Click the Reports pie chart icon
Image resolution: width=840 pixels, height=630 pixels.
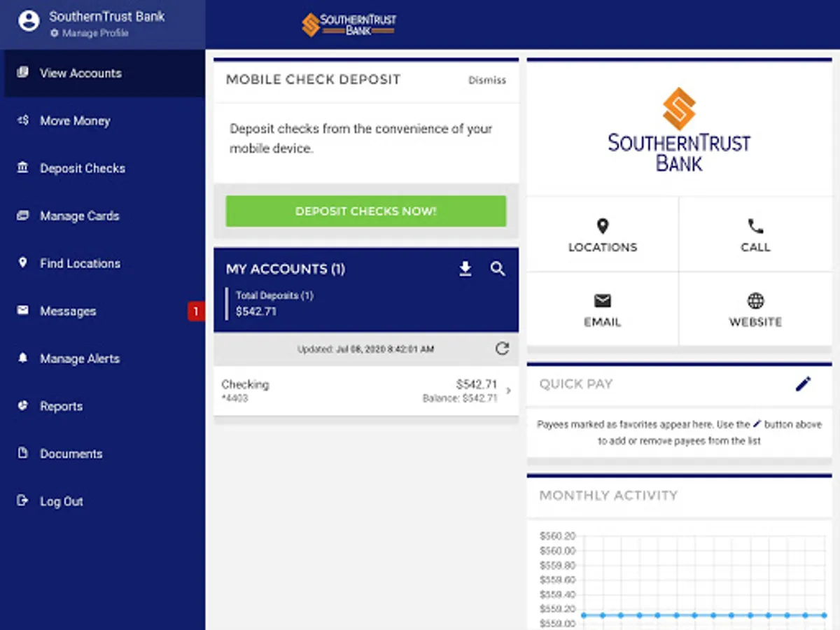pyautogui.click(x=23, y=405)
